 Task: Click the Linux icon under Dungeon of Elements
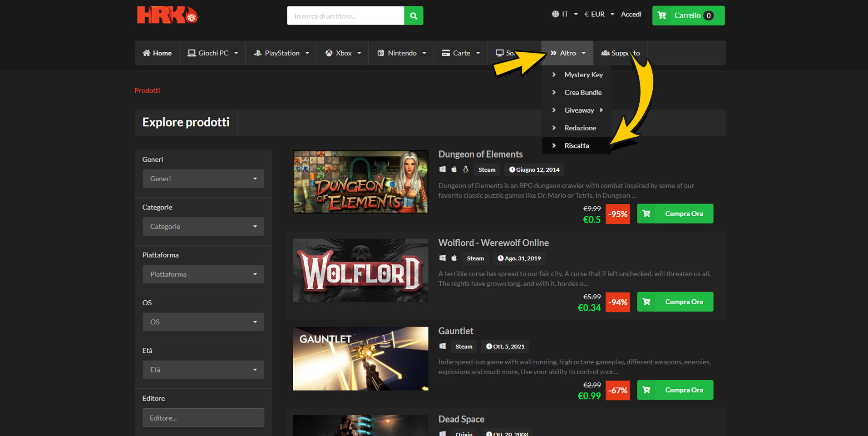(465, 169)
